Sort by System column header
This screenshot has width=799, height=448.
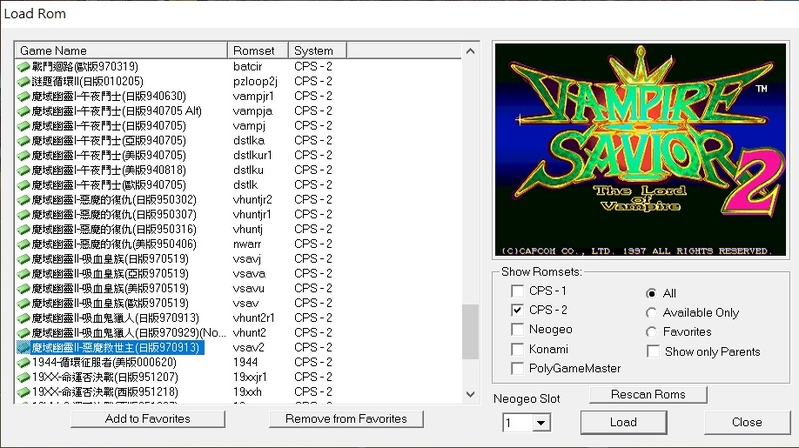pyautogui.click(x=317, y=50)
